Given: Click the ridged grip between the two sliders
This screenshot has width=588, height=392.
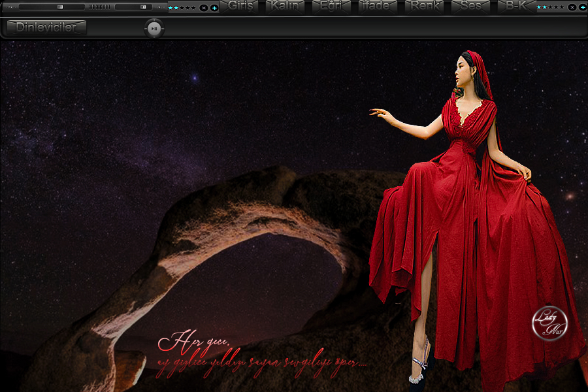Looking at the screenshot, I should coord(100,7).
